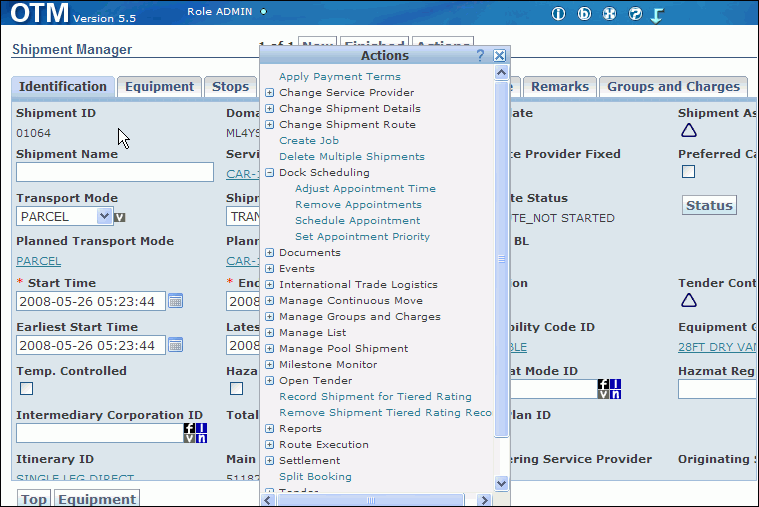The image size is (759, 507).
Task: Click the Shipment As triangle status icon
Action: [689, 130]
